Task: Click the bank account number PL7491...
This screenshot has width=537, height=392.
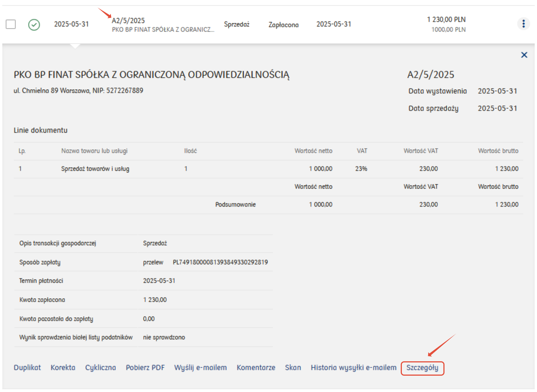Action: [220, 262]
